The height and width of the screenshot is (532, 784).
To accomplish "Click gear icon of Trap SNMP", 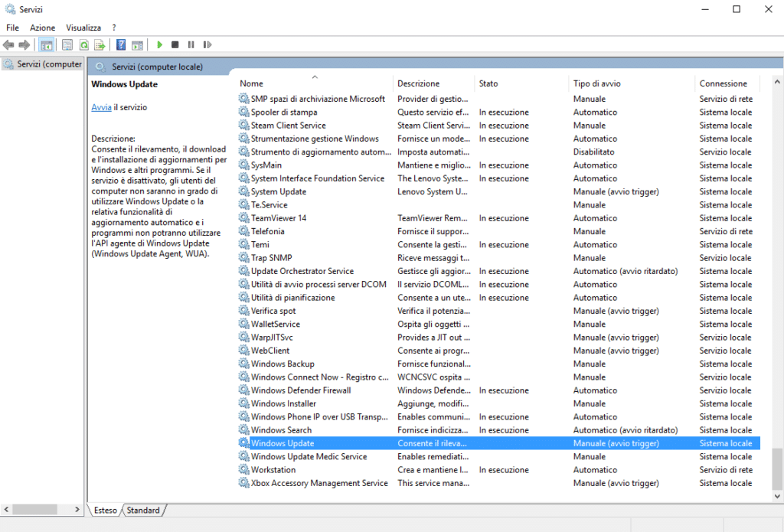I will click(243, 257).
